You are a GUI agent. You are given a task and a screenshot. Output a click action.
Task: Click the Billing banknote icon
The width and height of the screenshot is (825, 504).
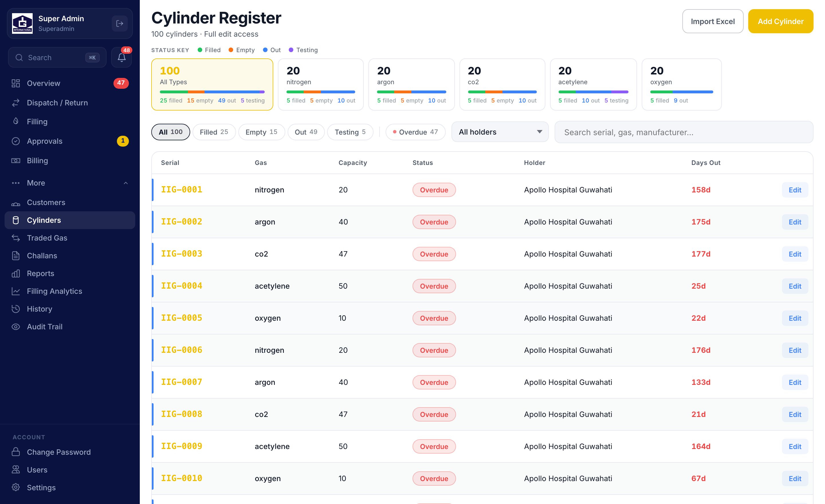pyautogui.click(x=16, y=161)
